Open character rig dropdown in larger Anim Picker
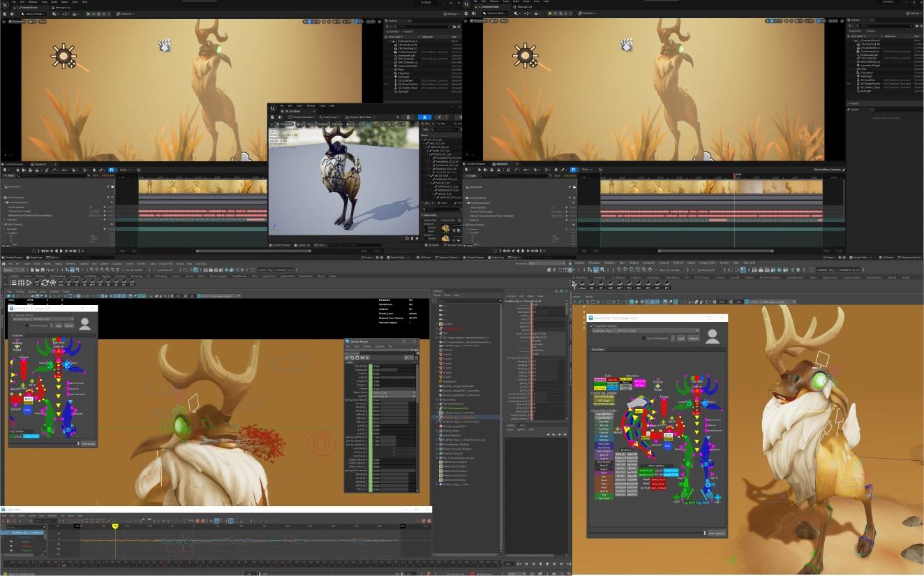The image size is (924, 576). (645, 330)
